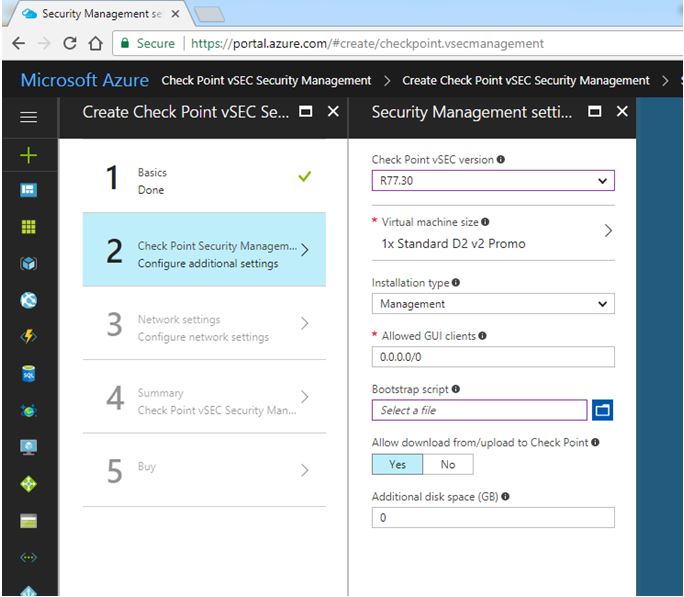Open the App Services globe icon
The image size is (684, 597).
point(28,300)
